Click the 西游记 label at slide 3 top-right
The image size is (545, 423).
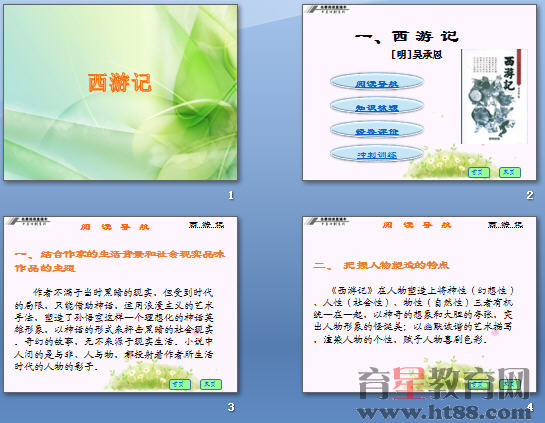[206, 225]
